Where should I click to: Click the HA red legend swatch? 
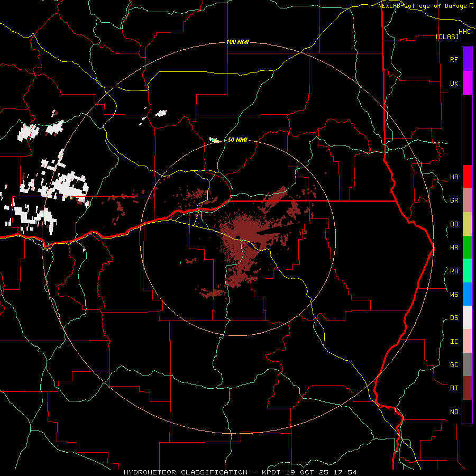pos(467,177)
